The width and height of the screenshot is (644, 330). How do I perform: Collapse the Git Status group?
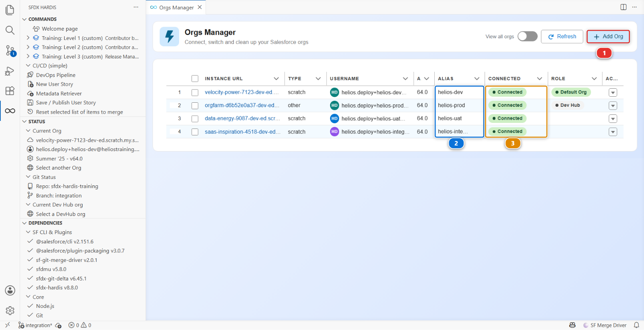click(x=28, y=177)
